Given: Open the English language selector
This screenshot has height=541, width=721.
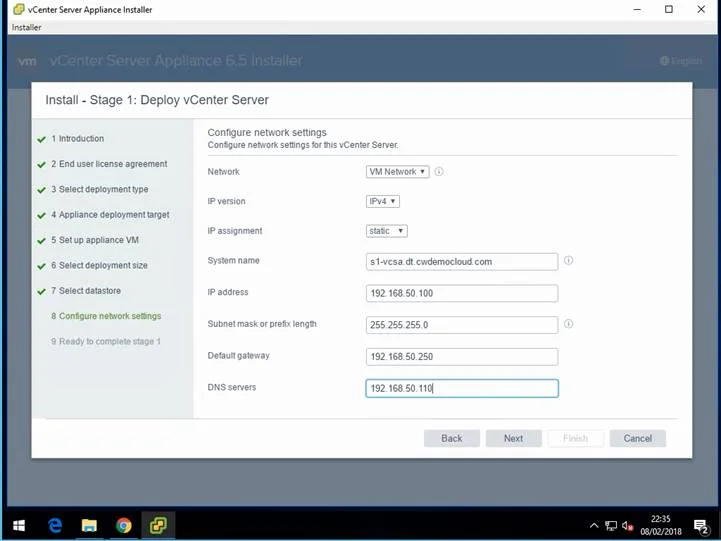Looking at the screenshot, I should [x=681, y=61].
